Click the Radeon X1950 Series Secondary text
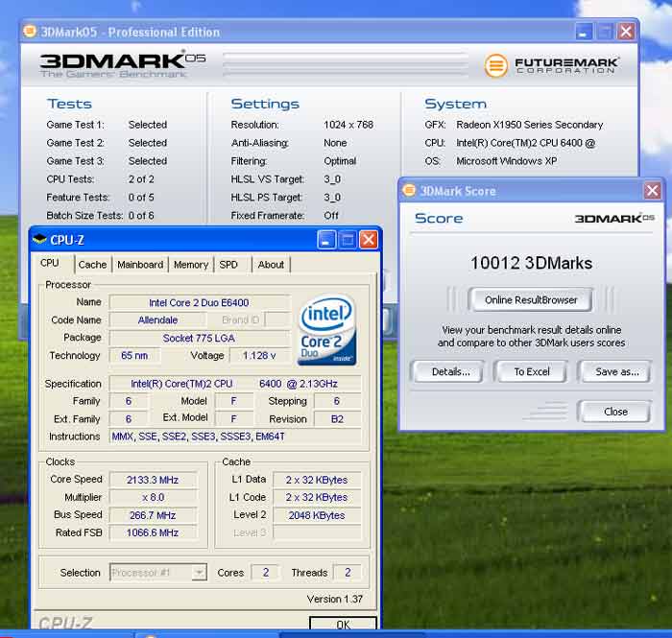 click(529, 125)
